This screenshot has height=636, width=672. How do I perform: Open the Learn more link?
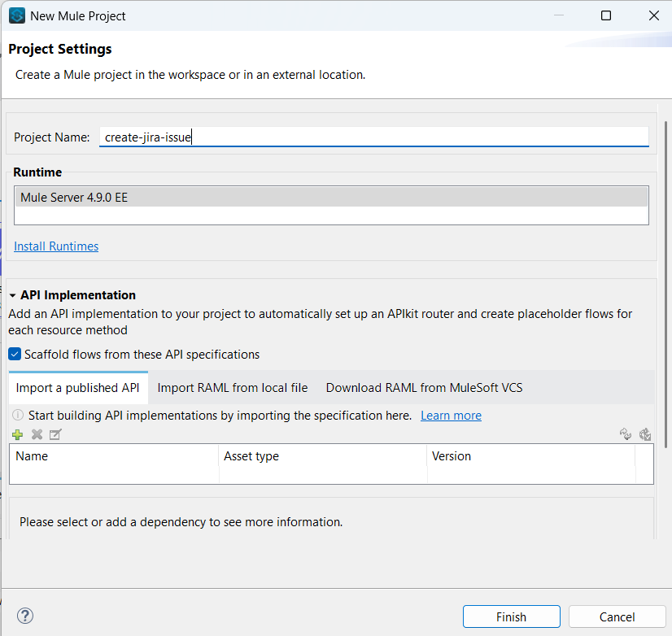coord(451,416)
